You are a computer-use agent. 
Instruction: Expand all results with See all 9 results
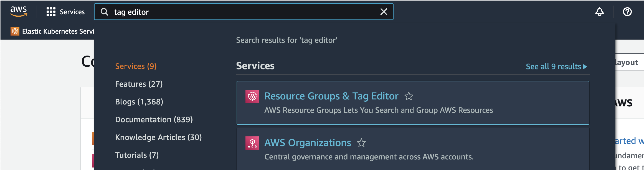tap(556, 66)
